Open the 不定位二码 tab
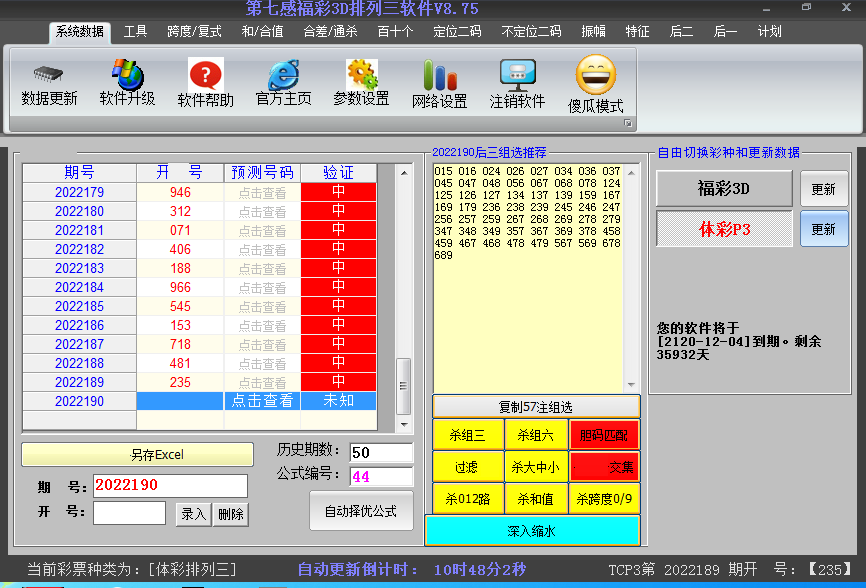The height and width of the screenshot is (588, 866). point(531,31)
